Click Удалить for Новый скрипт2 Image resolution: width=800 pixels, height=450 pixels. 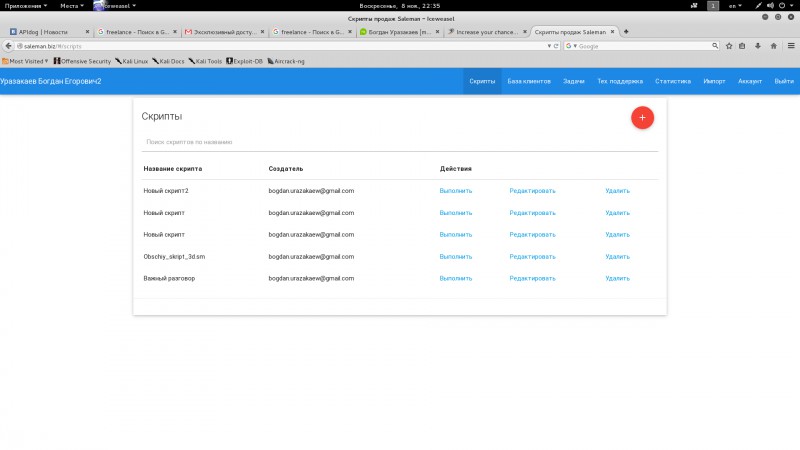(x=617, y=191)
